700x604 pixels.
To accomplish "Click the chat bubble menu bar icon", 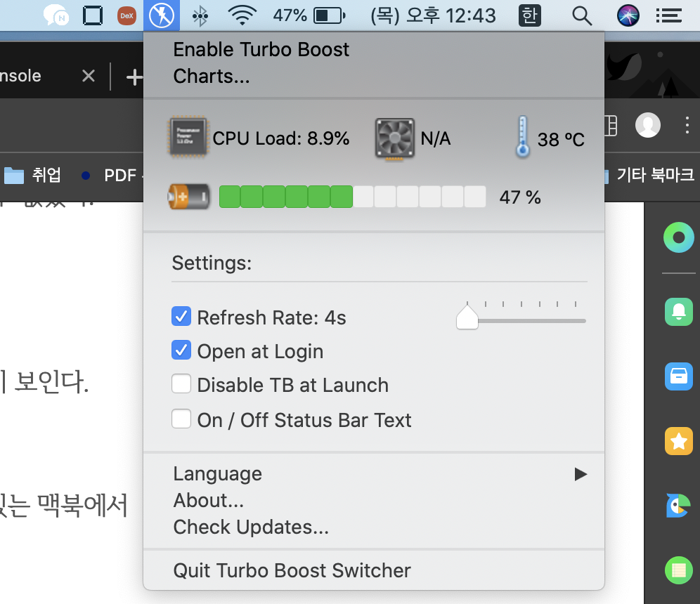I will click(x=56, y=15).
